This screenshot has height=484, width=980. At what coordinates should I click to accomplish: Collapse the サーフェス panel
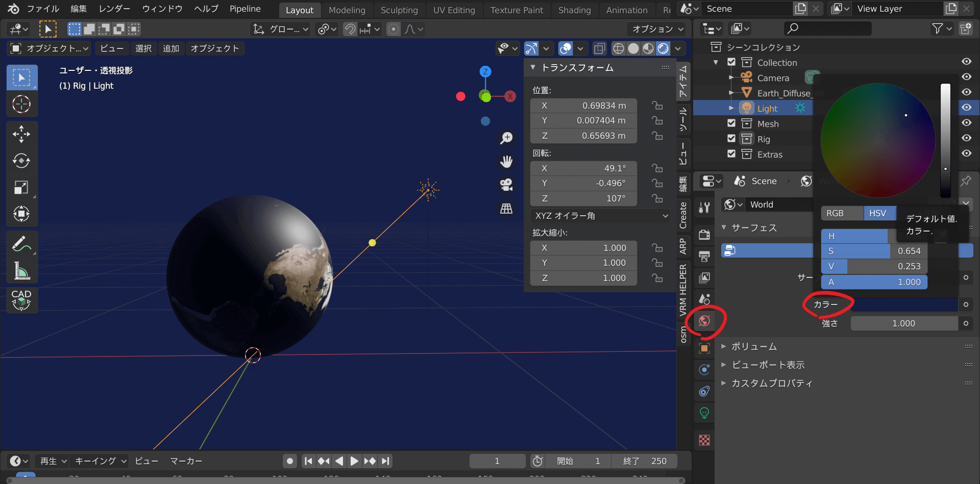click(724, 227)
